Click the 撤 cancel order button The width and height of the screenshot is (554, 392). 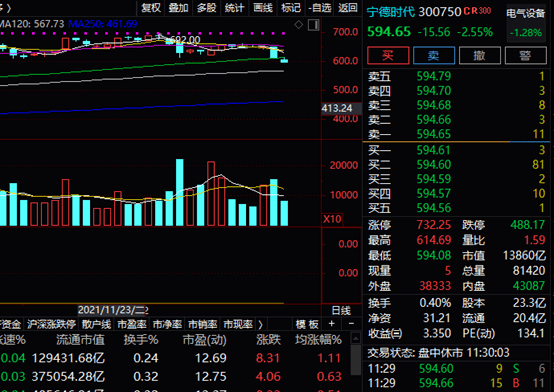480,55
